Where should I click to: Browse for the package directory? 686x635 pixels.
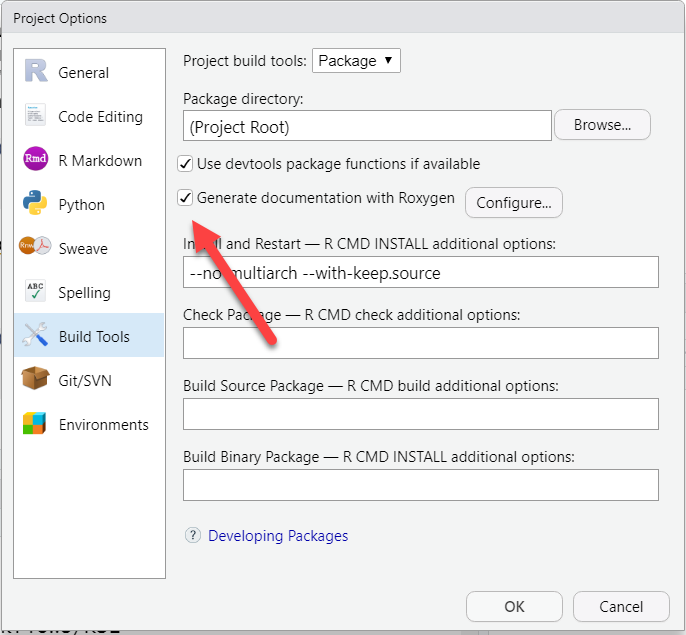point(602,126)
